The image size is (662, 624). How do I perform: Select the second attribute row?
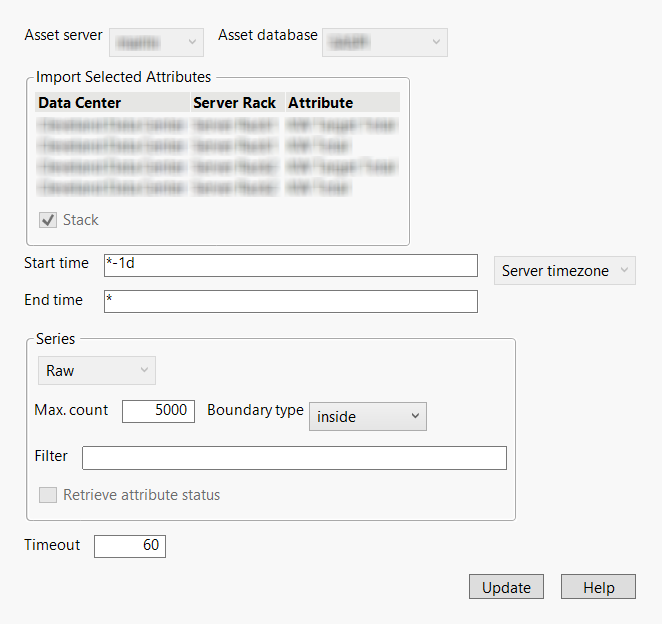click(216, 146)
